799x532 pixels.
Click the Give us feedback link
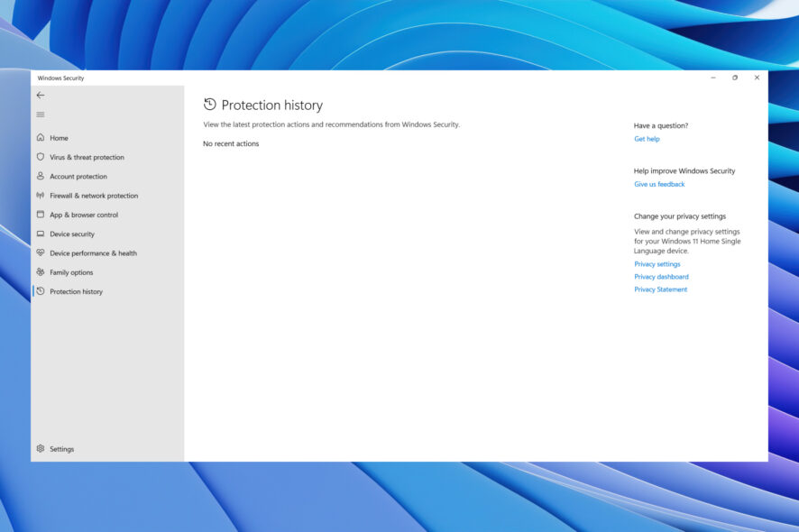point(659,184)
